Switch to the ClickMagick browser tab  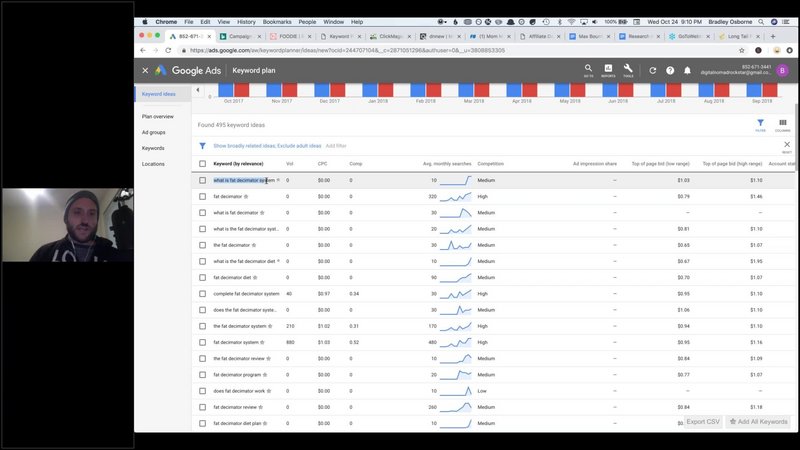(390, 36)
